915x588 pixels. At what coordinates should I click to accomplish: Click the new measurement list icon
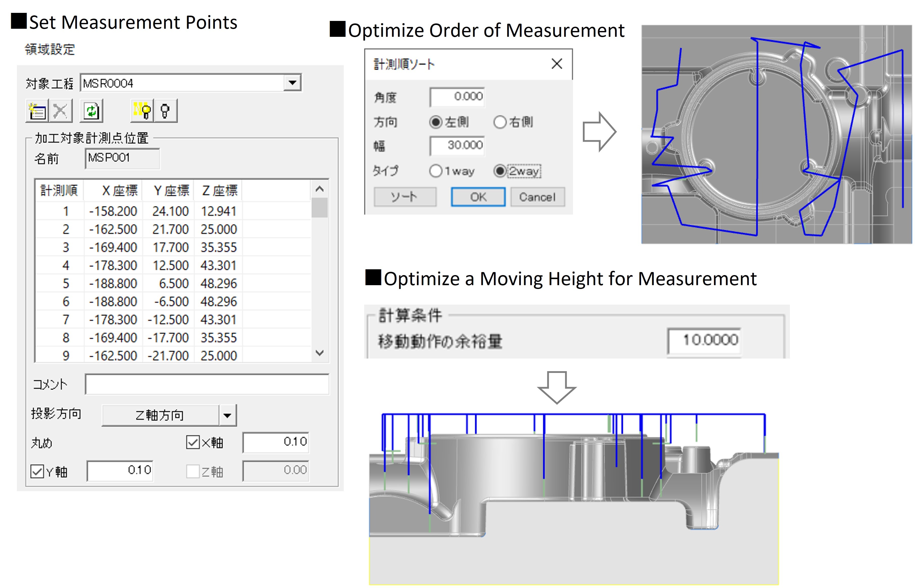click(37, 111)
